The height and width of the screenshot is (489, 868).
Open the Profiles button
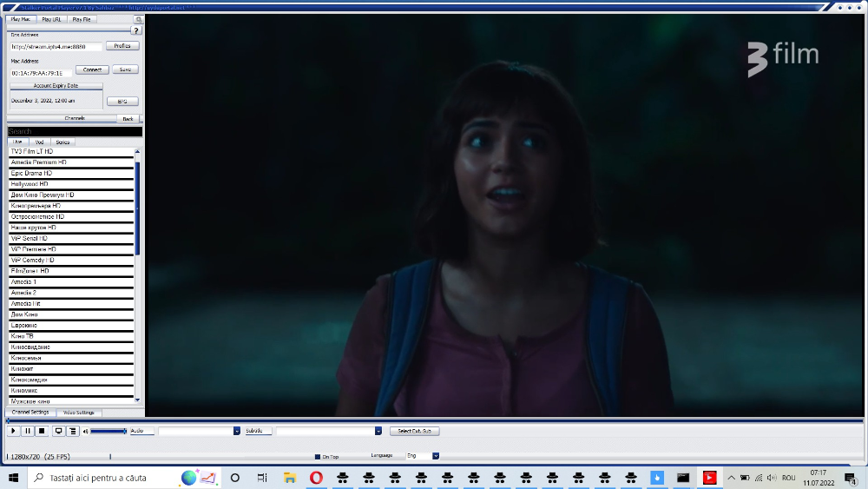coord(122,46)
